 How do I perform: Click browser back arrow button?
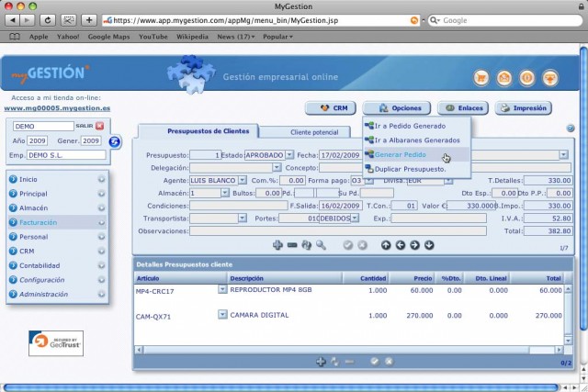click(x=12, y=20)
